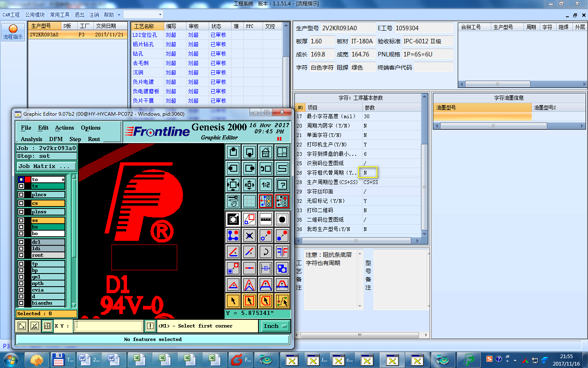Open the File menu in Graphic Editor

(26, 128)
